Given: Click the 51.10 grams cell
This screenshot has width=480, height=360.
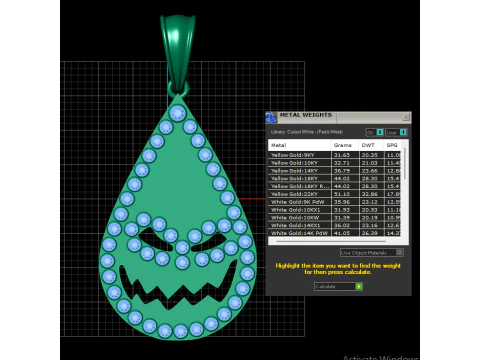Looking at the screenshot, I should click(345, 194).
